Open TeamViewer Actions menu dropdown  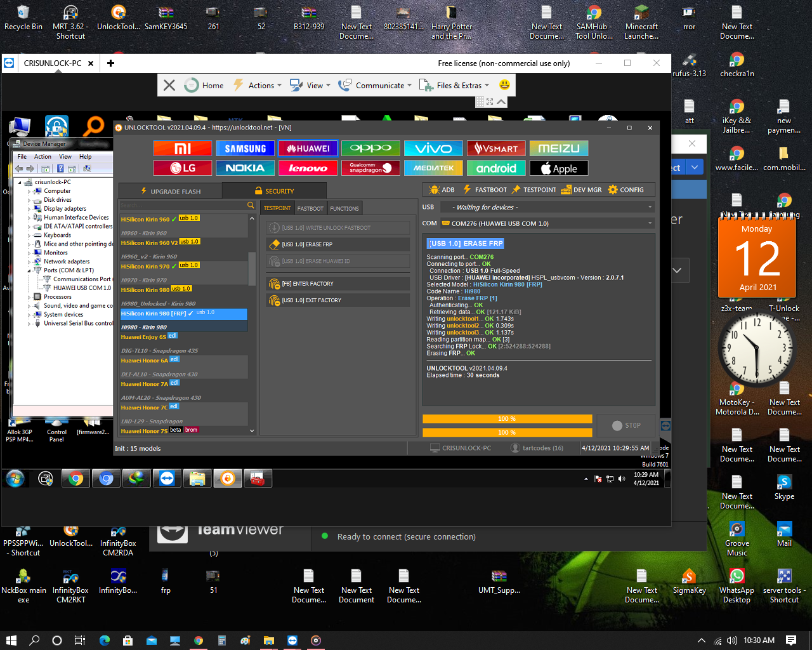257,85
